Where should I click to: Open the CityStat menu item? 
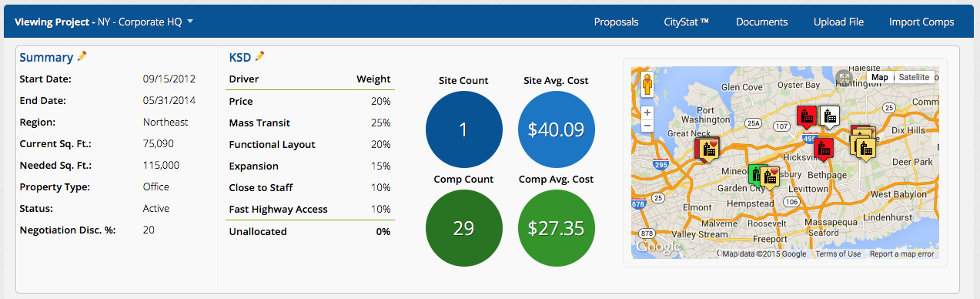(x=687, y=22)
